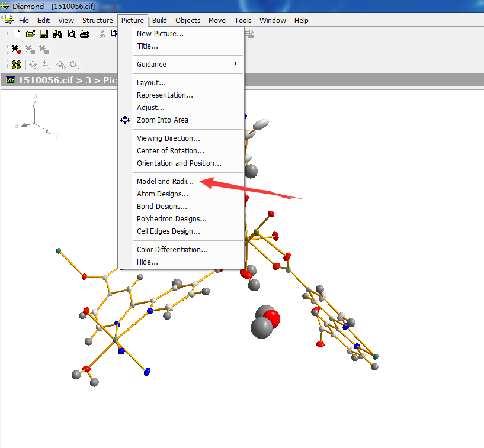Click the plus-minus zoom tool icon
484x448 pixels.
[46, 65]
